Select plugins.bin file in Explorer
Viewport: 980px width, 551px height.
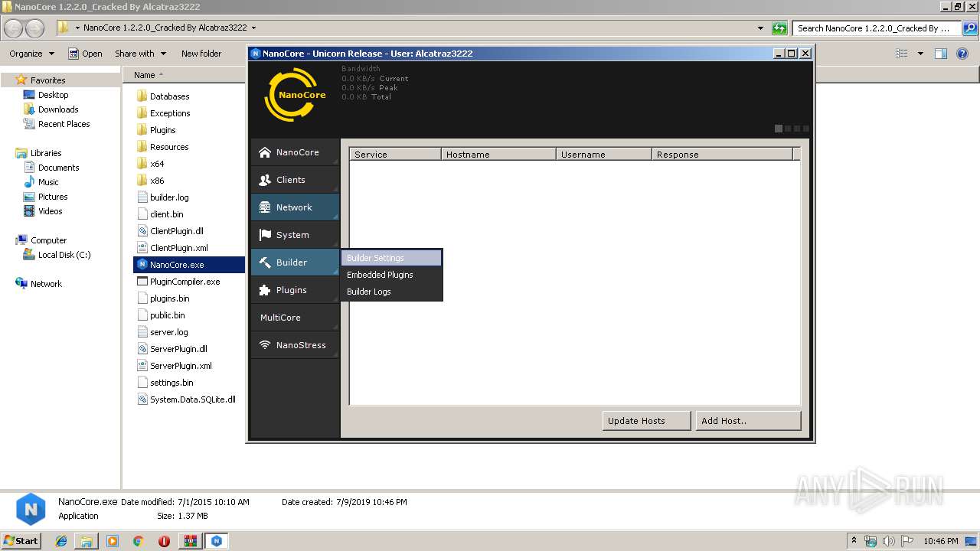pyautogui.click(x=163, y=298)
